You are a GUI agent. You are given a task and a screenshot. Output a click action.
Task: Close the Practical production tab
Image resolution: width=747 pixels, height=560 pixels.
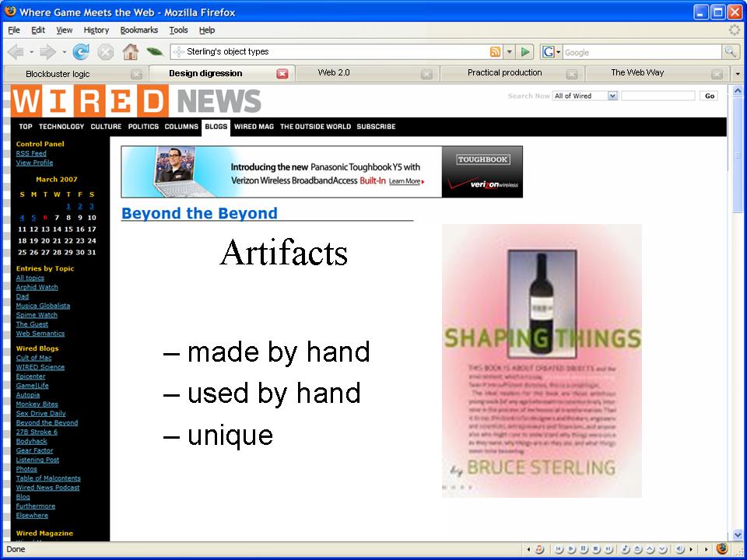(572, 75)
